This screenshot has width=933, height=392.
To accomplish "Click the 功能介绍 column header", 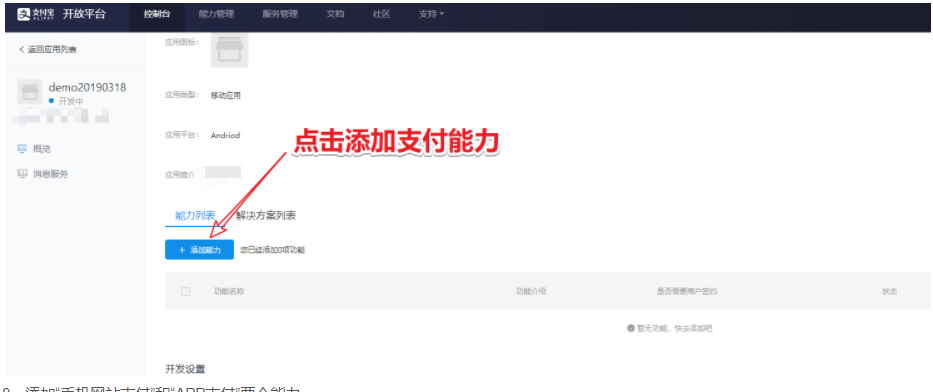I will pyautogui.click(x=531, y=291).
